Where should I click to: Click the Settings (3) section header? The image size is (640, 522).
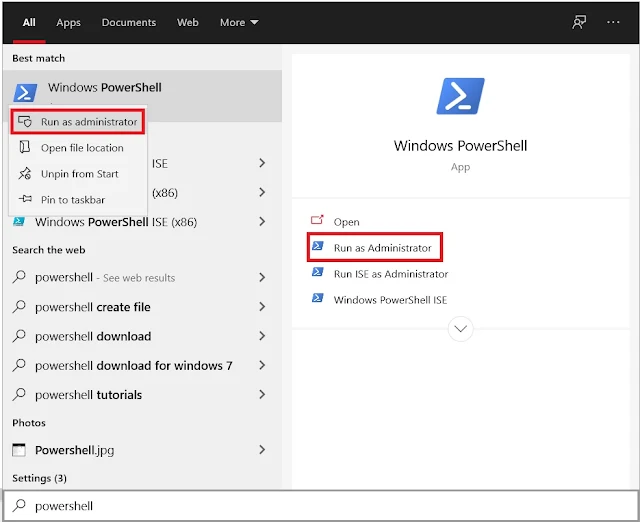39,478
